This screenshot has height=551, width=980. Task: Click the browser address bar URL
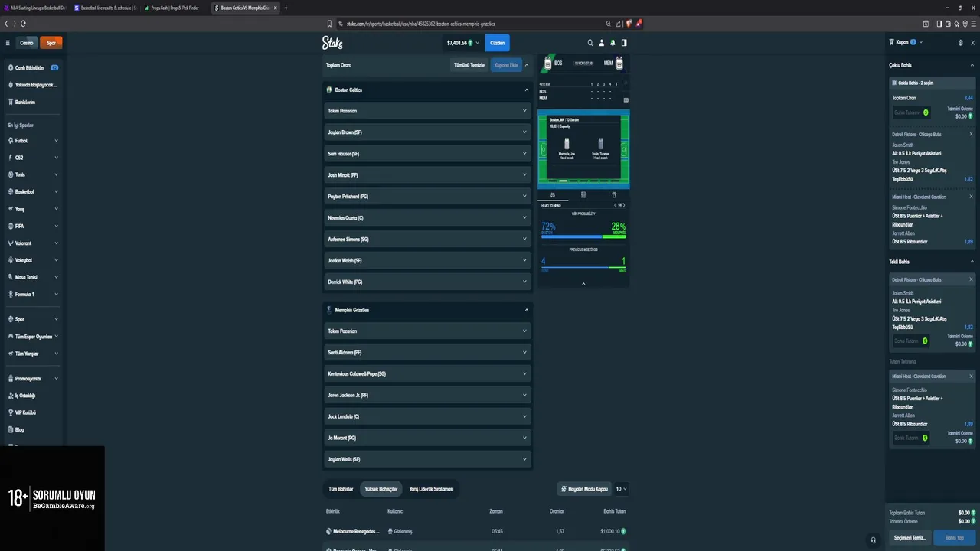[x=421, y=24]
